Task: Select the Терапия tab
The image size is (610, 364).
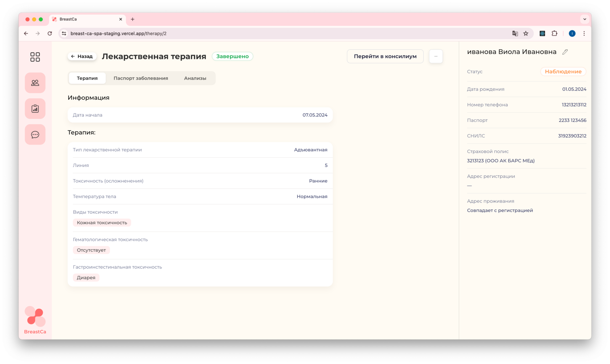Action: (x=87, y=78)
